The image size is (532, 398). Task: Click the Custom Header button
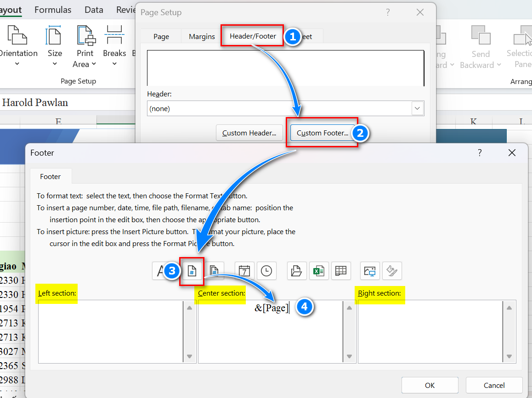tap(249, 133)
